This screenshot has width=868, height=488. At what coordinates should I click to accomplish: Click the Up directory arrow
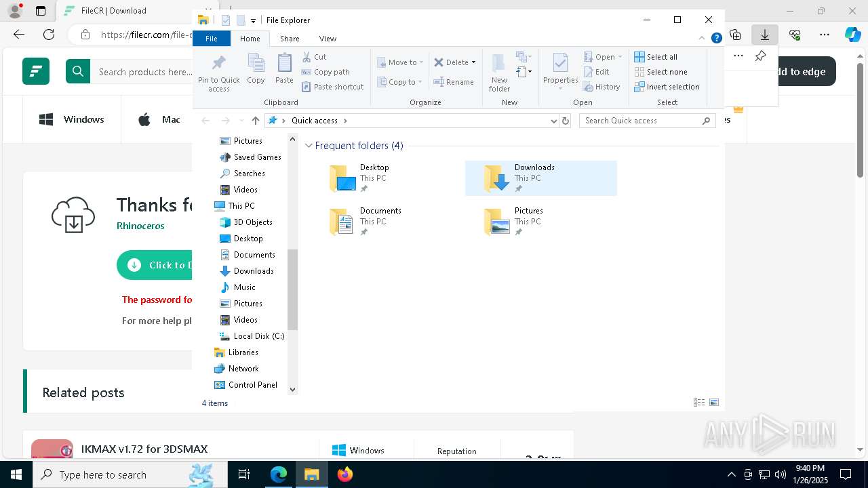pyautogui.click(x=255, y=121)
